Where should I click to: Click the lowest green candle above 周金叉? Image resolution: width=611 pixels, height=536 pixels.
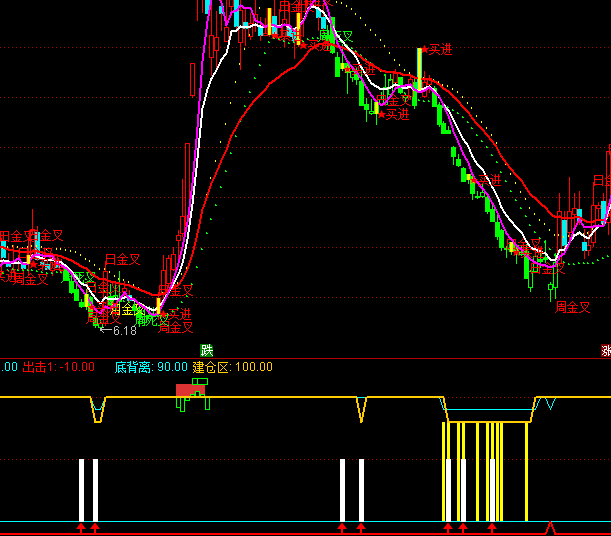(551, 291)
